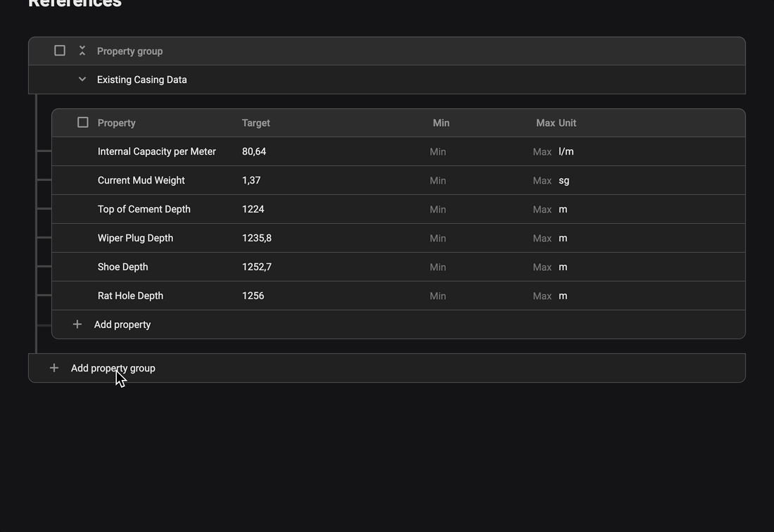
Task: Edit the Shoe Depth target value 1252,7
Action: (x=257, y=267)
